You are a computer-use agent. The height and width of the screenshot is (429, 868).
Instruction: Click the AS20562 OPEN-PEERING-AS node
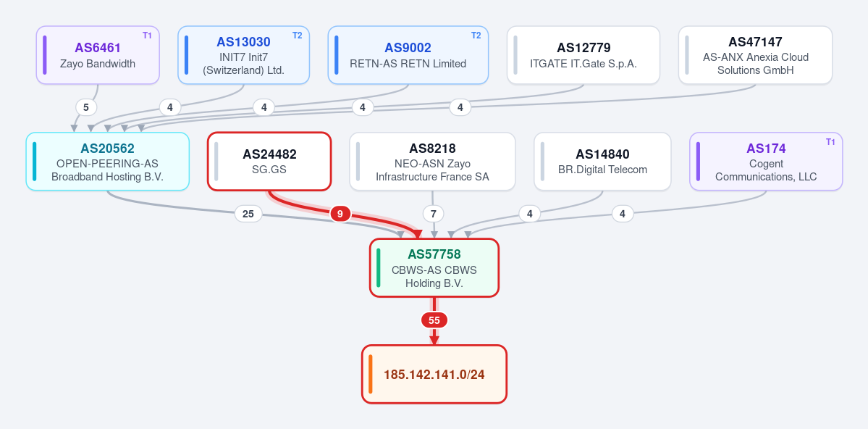click(x=107, y=162)
